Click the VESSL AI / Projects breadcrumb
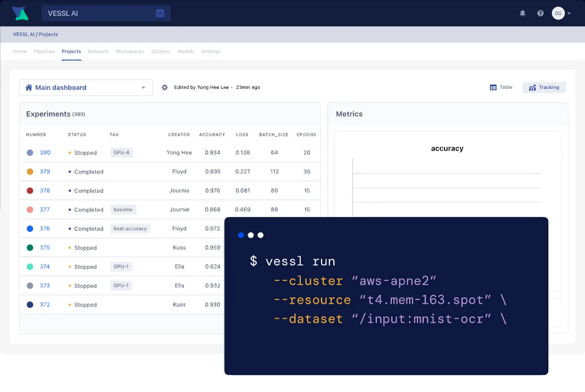This screenshot has height=392, width=585. pos(36,34)
